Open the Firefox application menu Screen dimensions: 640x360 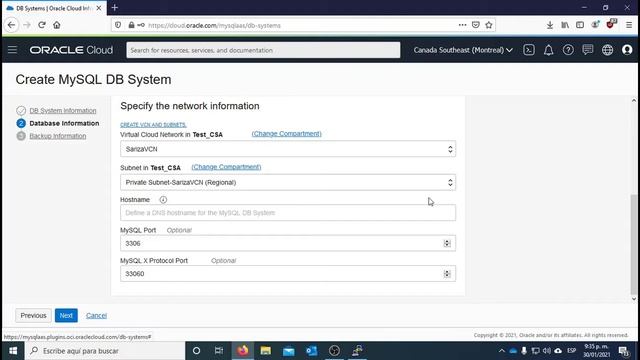(629, 25)
